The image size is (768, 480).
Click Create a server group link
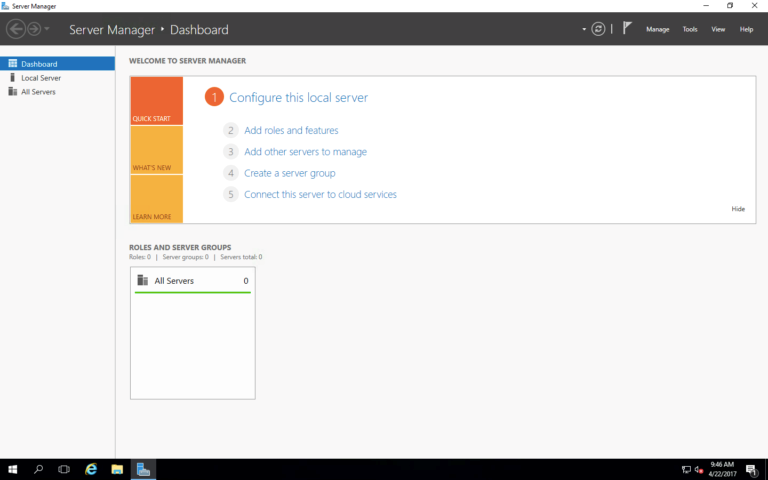click(289, 173)
